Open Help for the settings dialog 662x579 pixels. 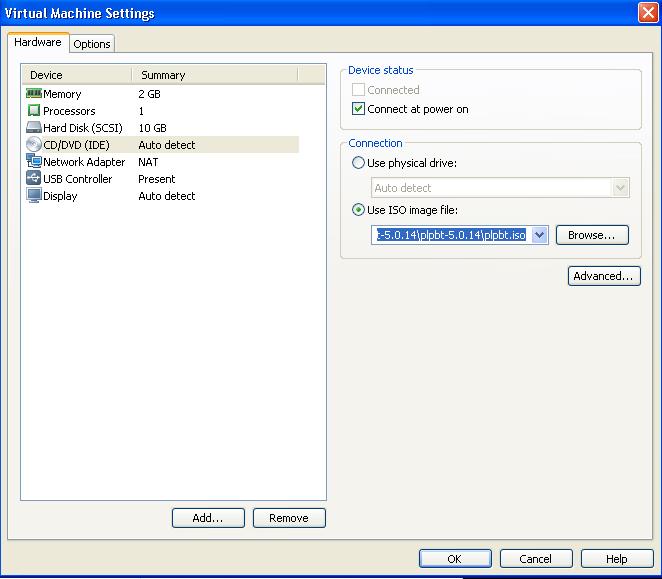[617, 559]
